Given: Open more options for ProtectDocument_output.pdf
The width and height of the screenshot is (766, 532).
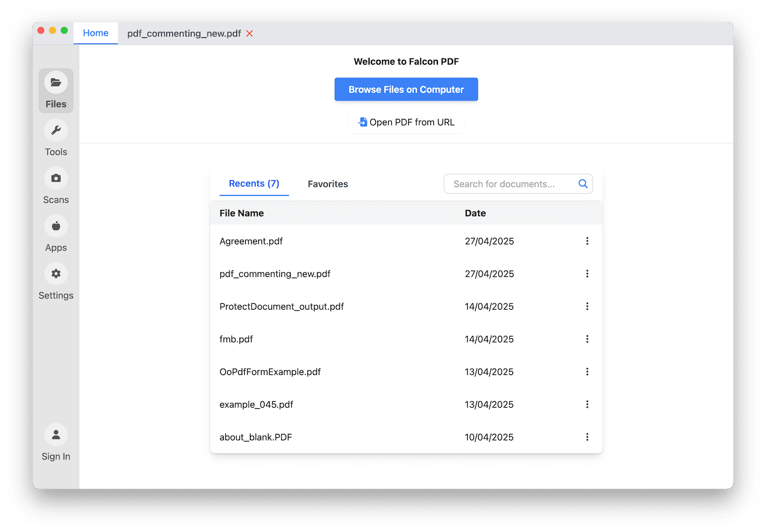Looking at the screenshot, I should (587, 306).
